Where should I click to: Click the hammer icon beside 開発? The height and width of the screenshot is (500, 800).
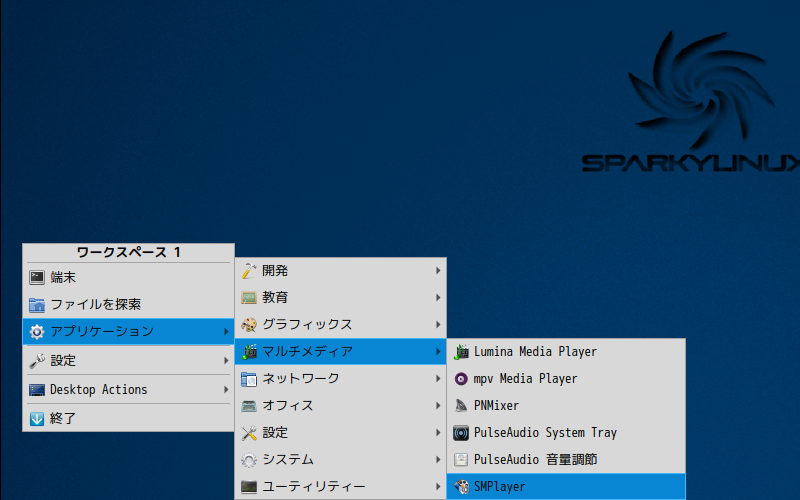coord(249,271)
